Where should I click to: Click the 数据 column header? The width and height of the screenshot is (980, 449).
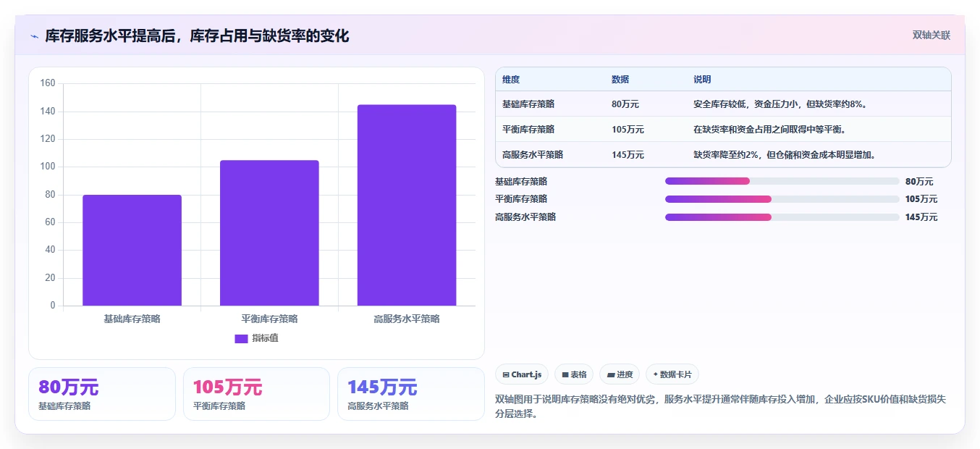(x=620, y=80)
